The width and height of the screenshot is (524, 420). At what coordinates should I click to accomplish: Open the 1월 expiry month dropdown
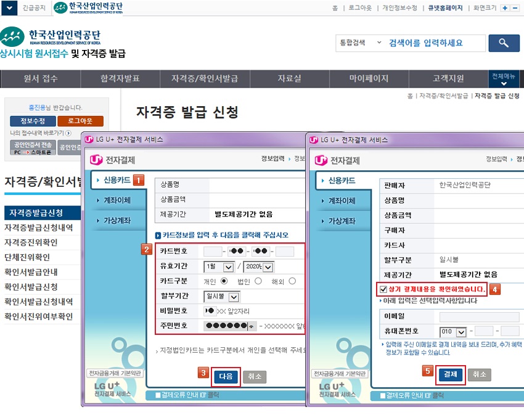(x=219, y=267)
